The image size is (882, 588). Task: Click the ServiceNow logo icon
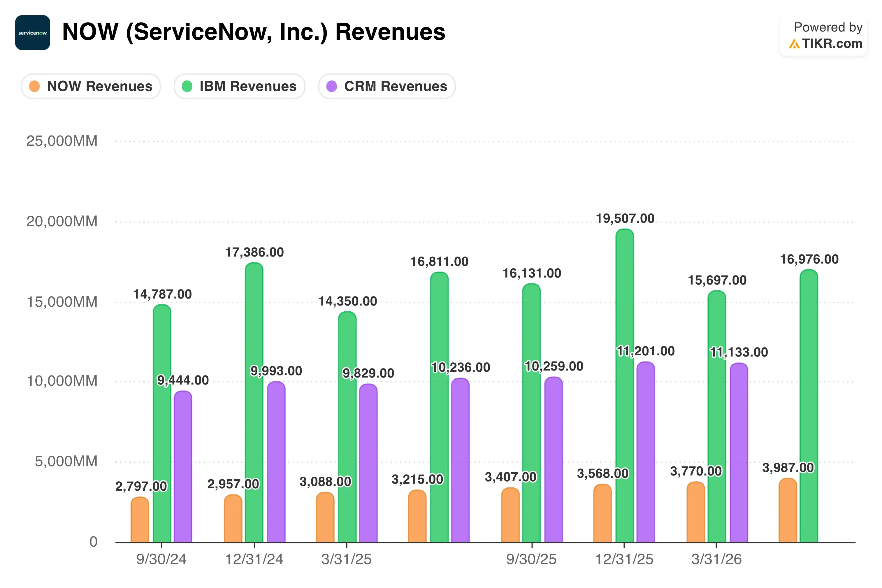point(33,33)
